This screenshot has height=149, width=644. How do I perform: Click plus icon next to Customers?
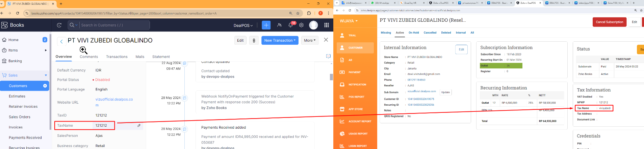(x=45, y=86)
